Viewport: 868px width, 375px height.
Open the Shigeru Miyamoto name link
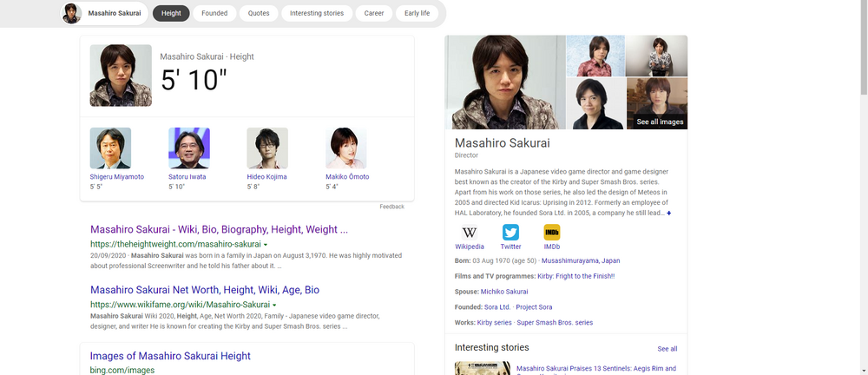(x=117, y=177)
